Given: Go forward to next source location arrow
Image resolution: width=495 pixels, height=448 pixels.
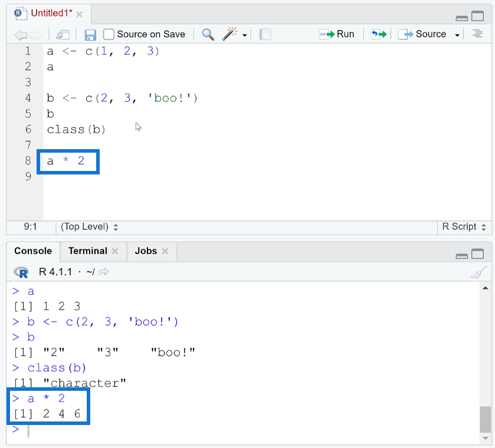Looking at the screenshot, I should point(35,35).
